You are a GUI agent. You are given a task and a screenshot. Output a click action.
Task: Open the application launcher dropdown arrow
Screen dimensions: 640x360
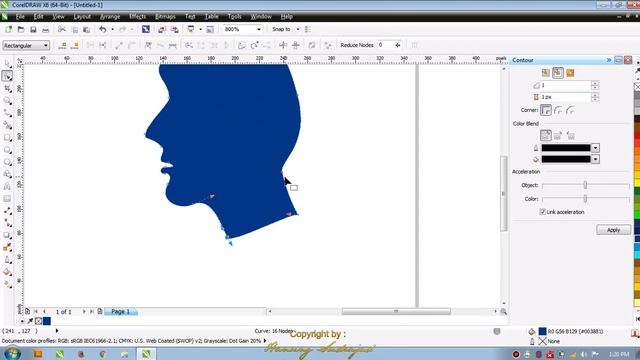click(x=200, y=29)
